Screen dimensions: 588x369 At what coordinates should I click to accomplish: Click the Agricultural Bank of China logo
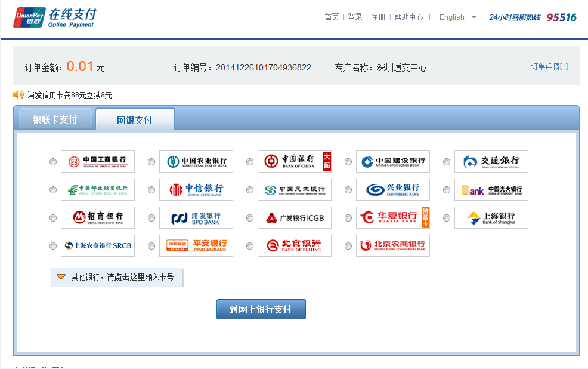click(196, 161)
